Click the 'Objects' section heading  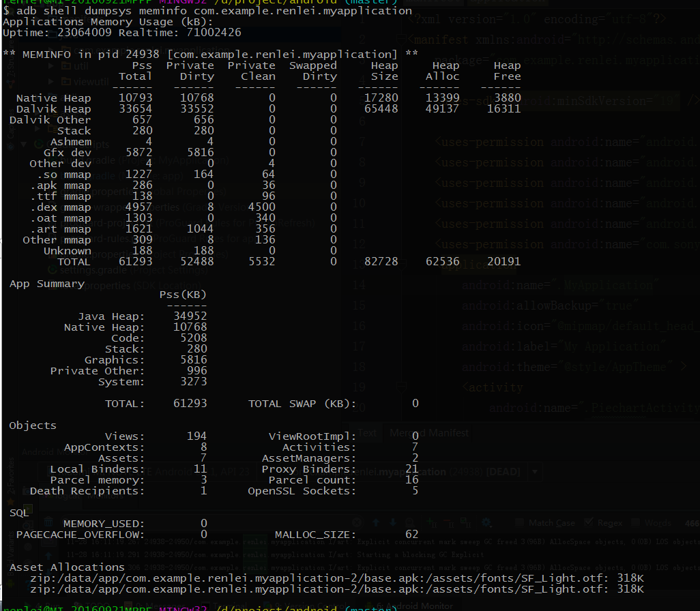pyautogui.click(x=33, y=426)
